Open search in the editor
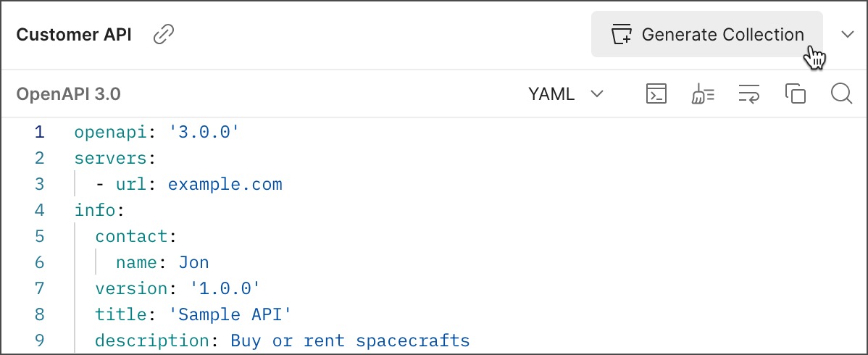Viewport: 868px width, 355px height. tap(841, 94)
